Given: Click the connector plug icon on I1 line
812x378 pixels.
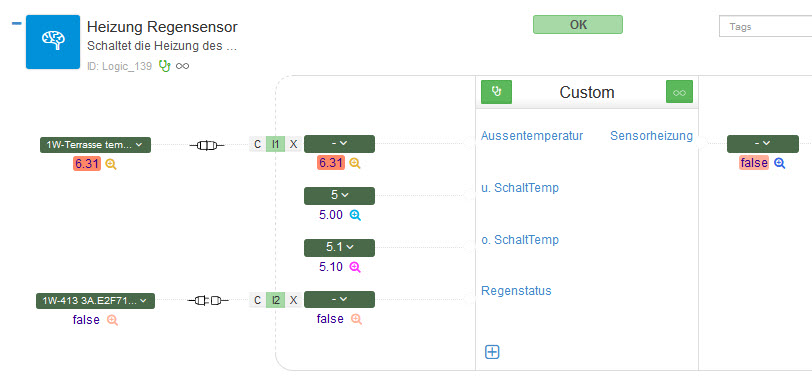Looking at the screenshot, I should click(x=207, y=146).
